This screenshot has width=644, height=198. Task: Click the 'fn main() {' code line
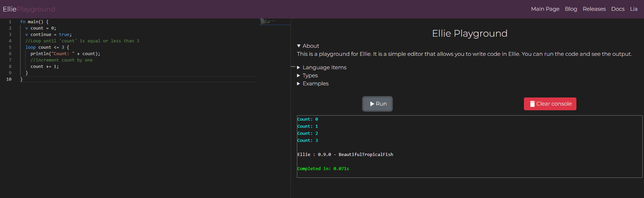coord(34,22)
